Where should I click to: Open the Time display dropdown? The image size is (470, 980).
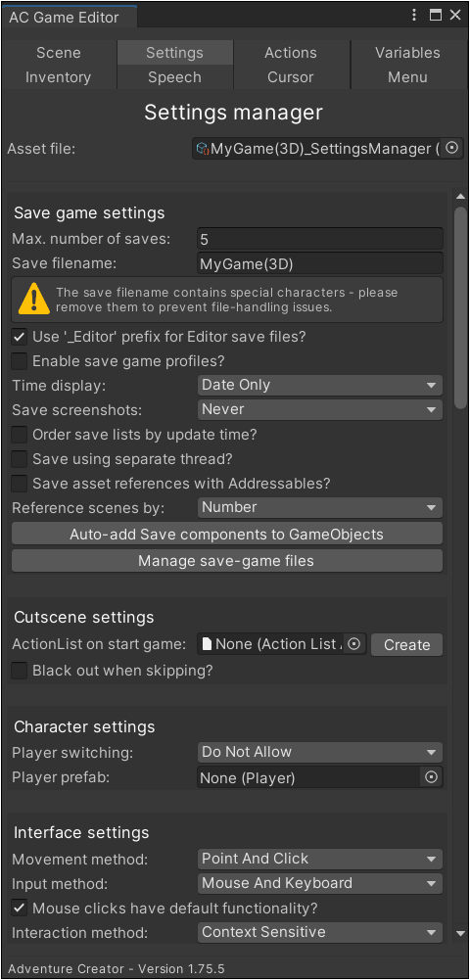pos(320,385)
